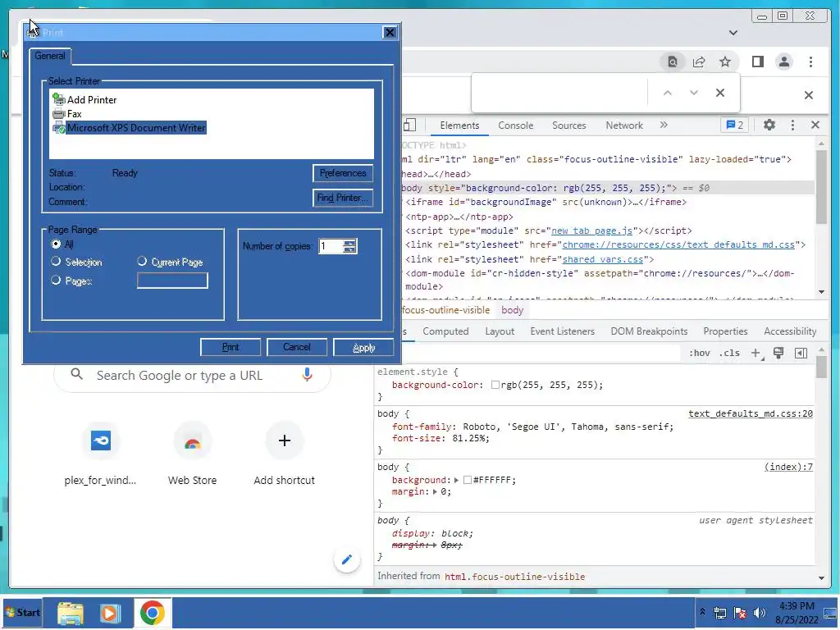The height and width of the screenshot is (630, 840).
Task: Expand the margin shorthand property triangle
Action: 435,492
